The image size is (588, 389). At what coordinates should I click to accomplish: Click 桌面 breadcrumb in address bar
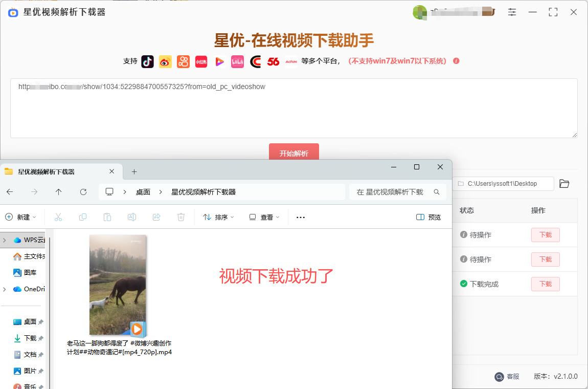(x=143, y=192)
